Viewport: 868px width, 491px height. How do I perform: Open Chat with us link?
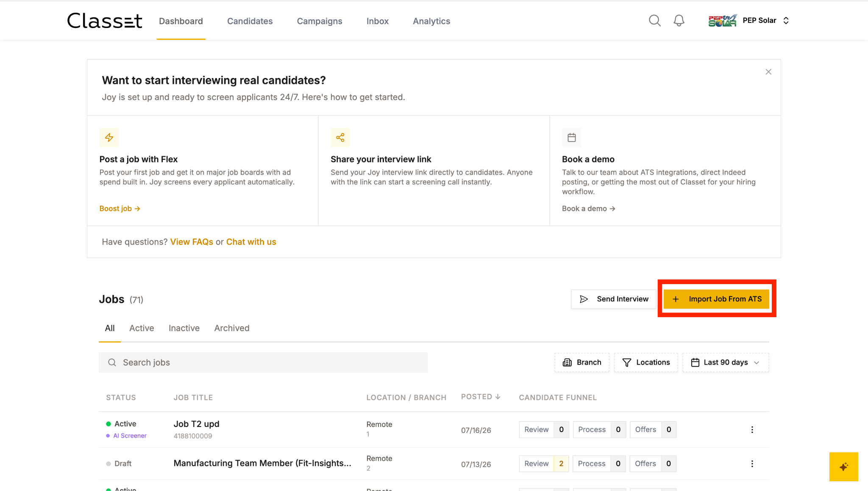tap(251, 242)
